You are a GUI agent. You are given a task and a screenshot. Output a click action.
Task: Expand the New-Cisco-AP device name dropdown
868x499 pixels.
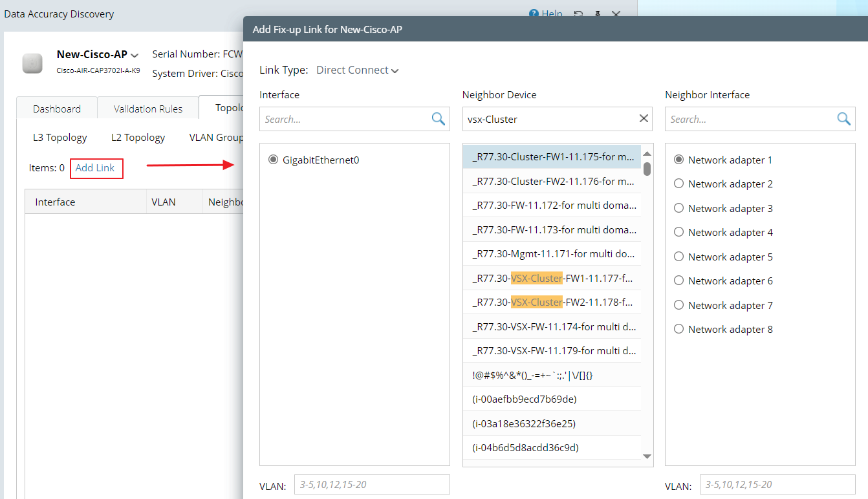[x=135, y=56]
